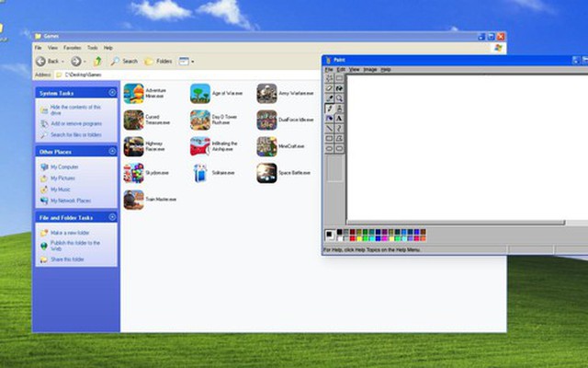
Task: Collapse the Other Places panel
Action: pos(112,151)
